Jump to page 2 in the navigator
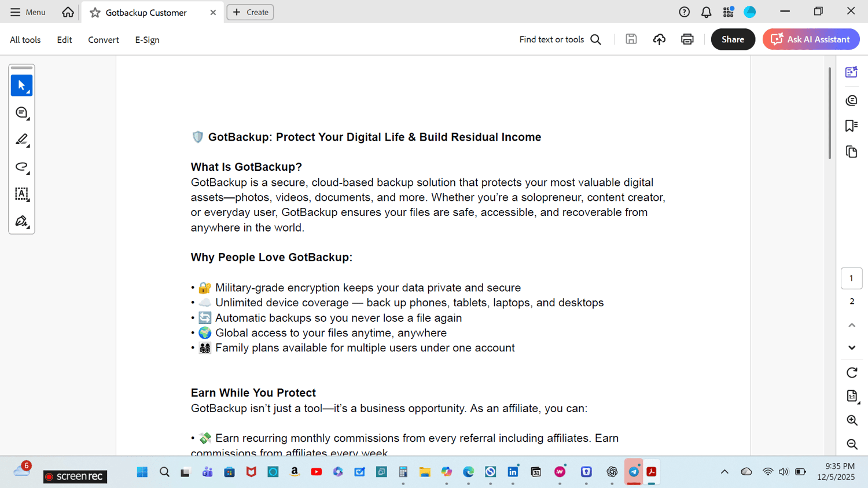 pos(852,302)
